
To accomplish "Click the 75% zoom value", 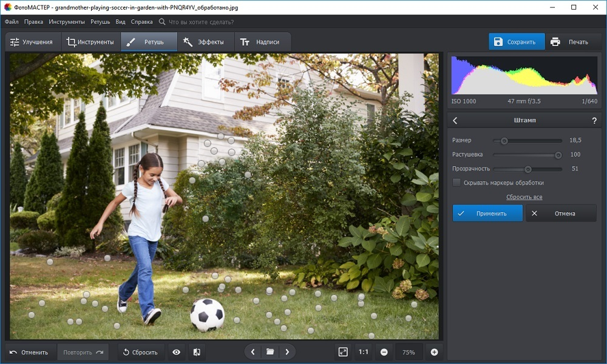I will point(409,352).
